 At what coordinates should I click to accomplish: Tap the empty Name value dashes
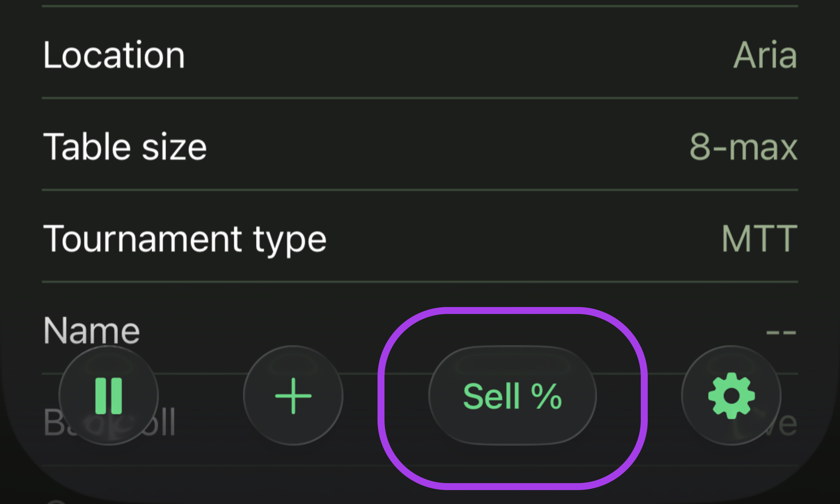click(x=781, y=332)
